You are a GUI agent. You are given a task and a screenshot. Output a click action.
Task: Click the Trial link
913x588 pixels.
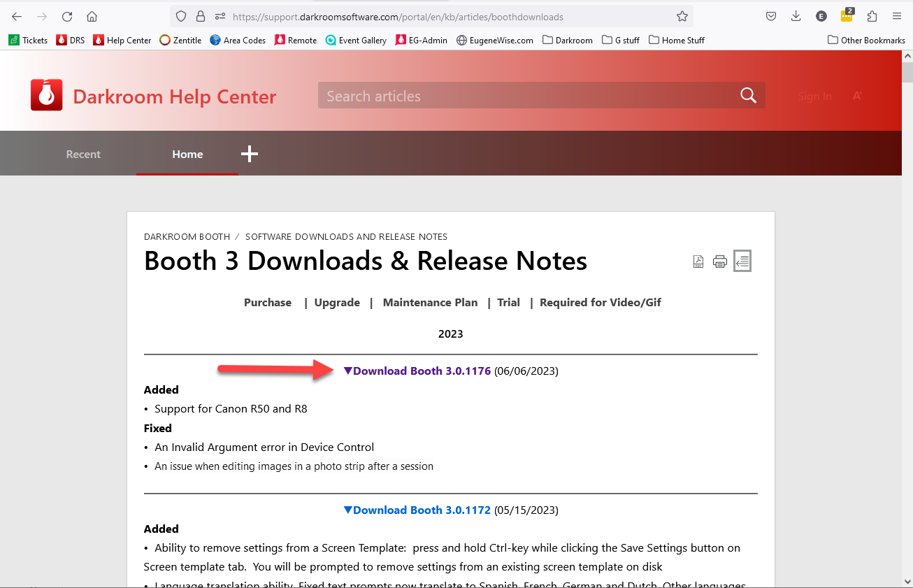[x=508, y=302]
